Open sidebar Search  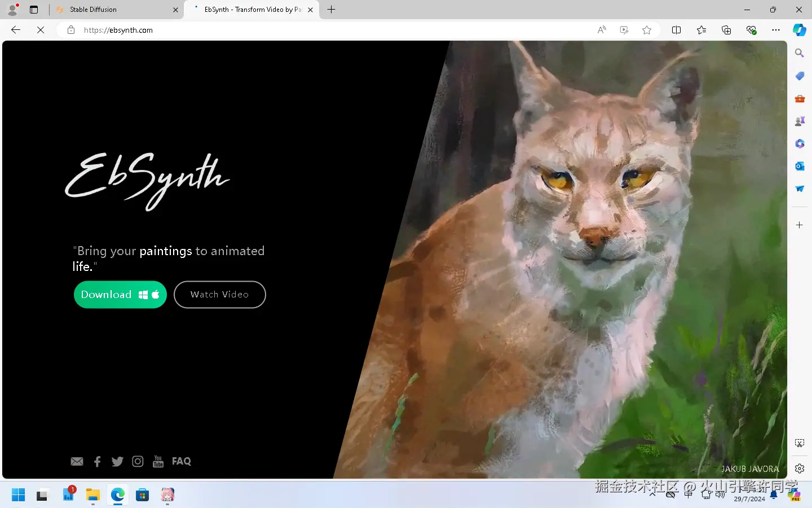click(x=800, y=53)
